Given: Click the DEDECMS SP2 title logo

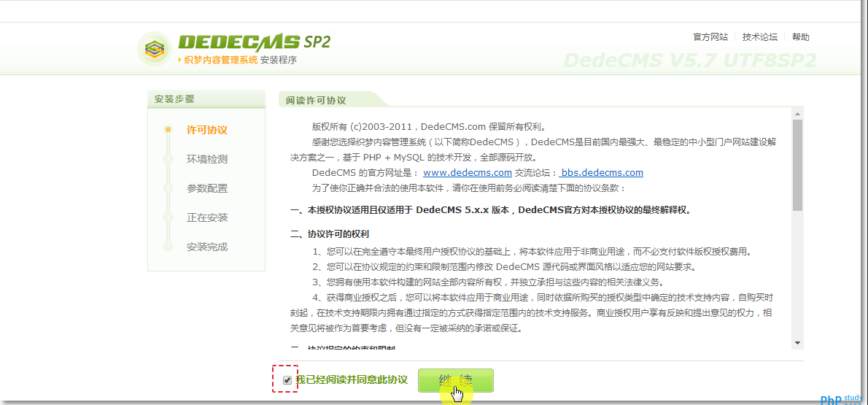Looking at the screenshot, I should pyautogui.click(x=254, y=42).
